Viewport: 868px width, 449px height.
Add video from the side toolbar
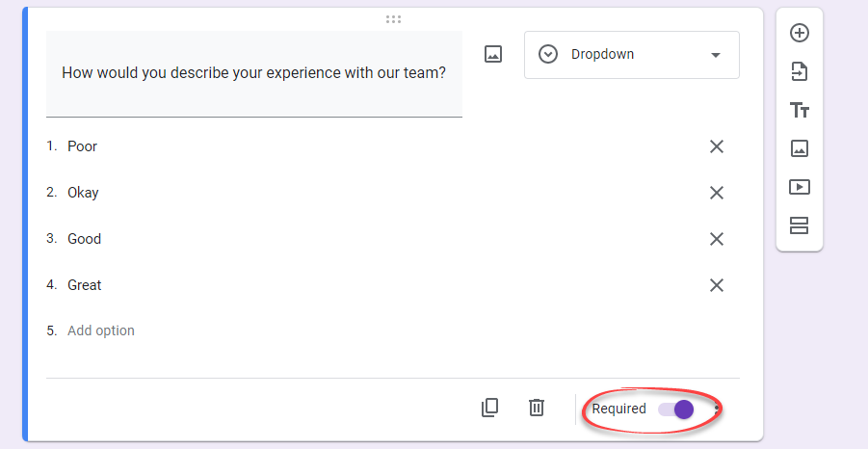pos(800,187)
